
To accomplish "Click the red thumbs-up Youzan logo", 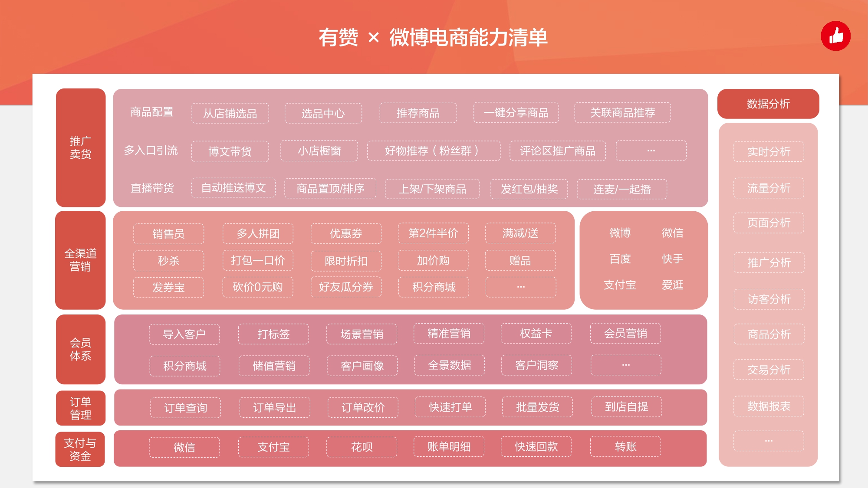I will [x=835, y=36].
